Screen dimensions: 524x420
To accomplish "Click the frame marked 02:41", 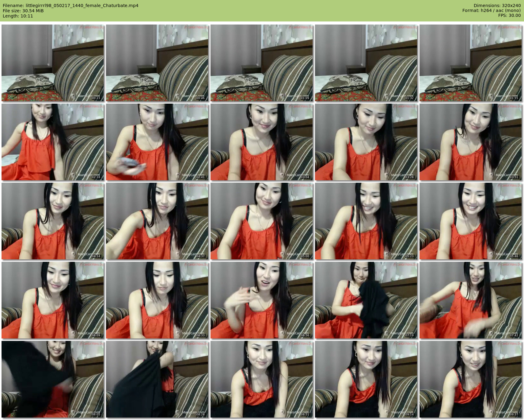I will pyautogui.click(x=157, y=142).
